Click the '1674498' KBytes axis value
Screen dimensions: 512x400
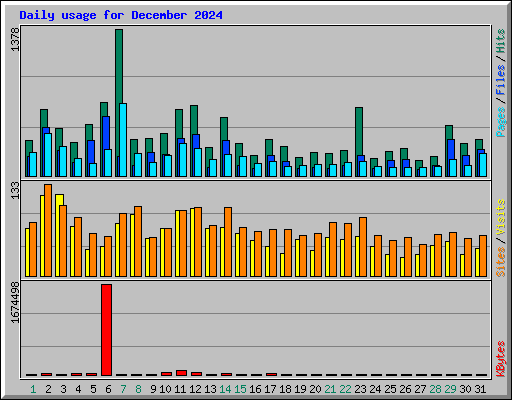(15, 303)
